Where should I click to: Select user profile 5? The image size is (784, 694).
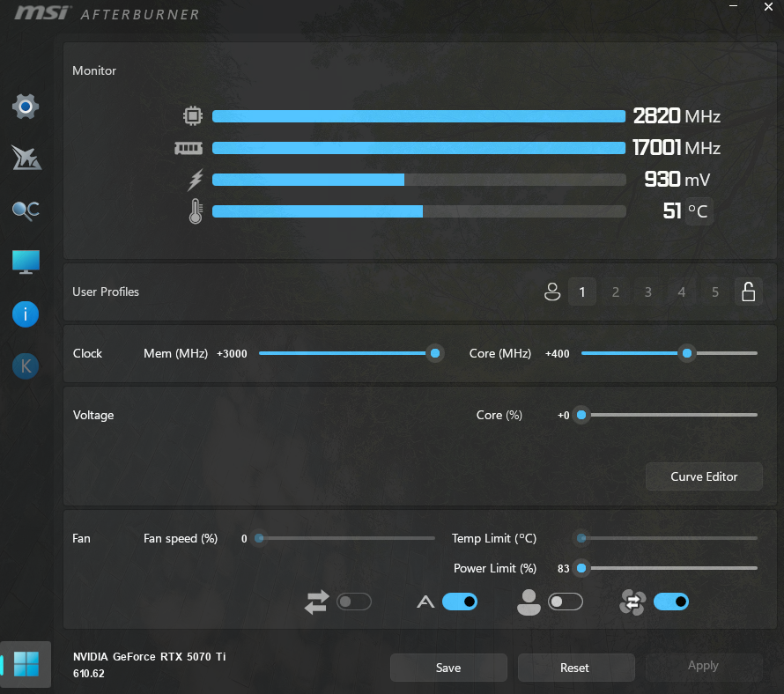pyautogui.click(x=715, y=292)
